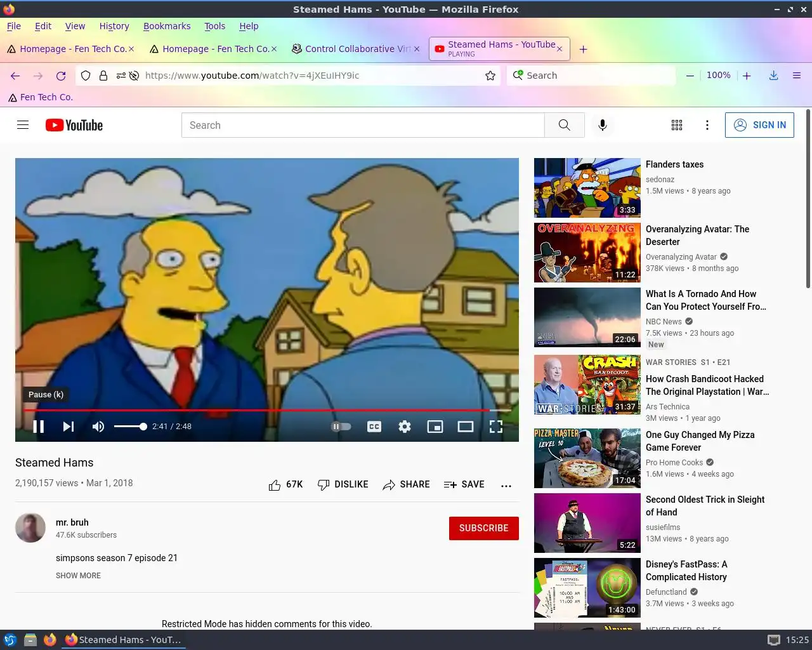Open a new tab with plus button
Image resolution: width=812 pixels, height=650 pixels.
(583, 49)
